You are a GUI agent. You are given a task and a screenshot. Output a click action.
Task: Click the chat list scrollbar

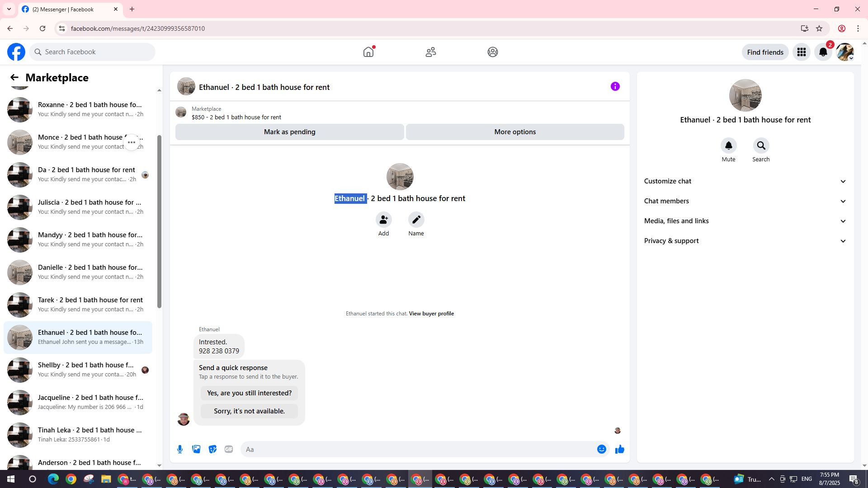pos(159,221)
